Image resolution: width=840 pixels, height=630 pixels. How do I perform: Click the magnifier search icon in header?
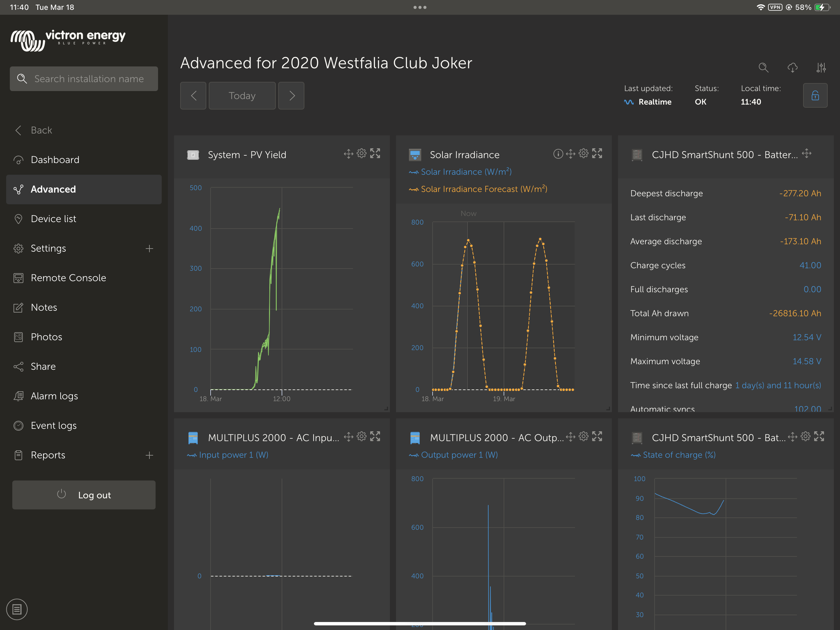point(763,68)
